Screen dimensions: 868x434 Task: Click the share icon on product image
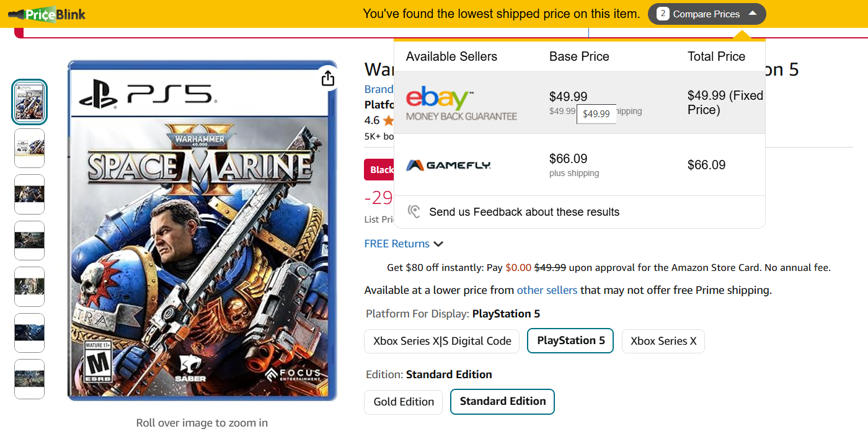328,78
